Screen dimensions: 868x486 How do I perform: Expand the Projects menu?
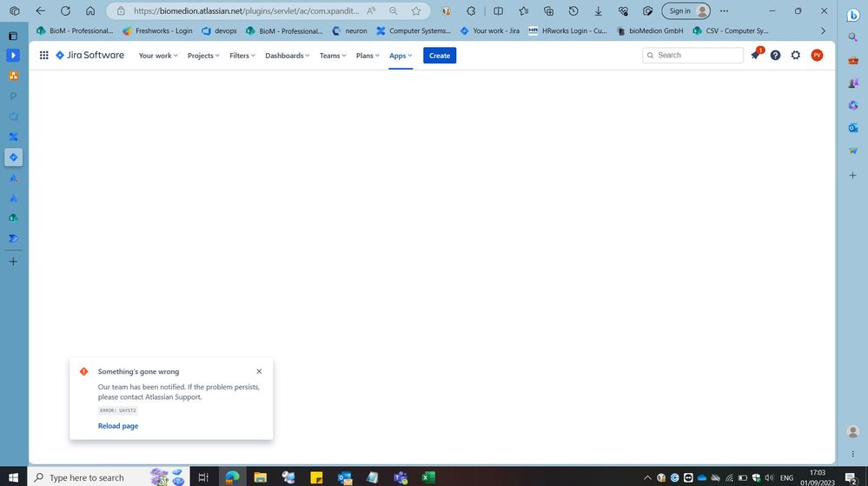point(203,56)
